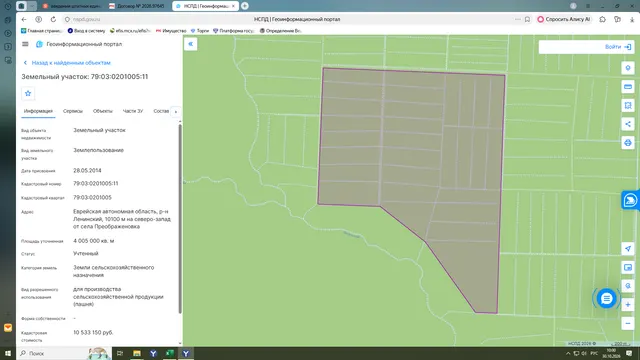Click the Войти login button

point(618,47)
